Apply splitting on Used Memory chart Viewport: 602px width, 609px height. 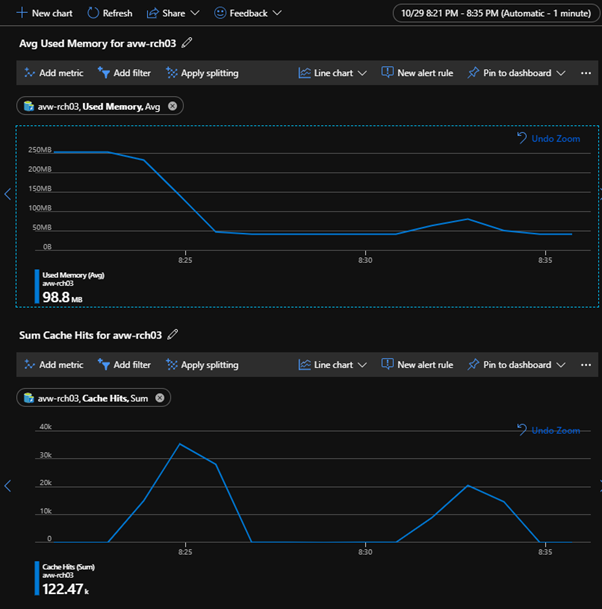point(202,73)
